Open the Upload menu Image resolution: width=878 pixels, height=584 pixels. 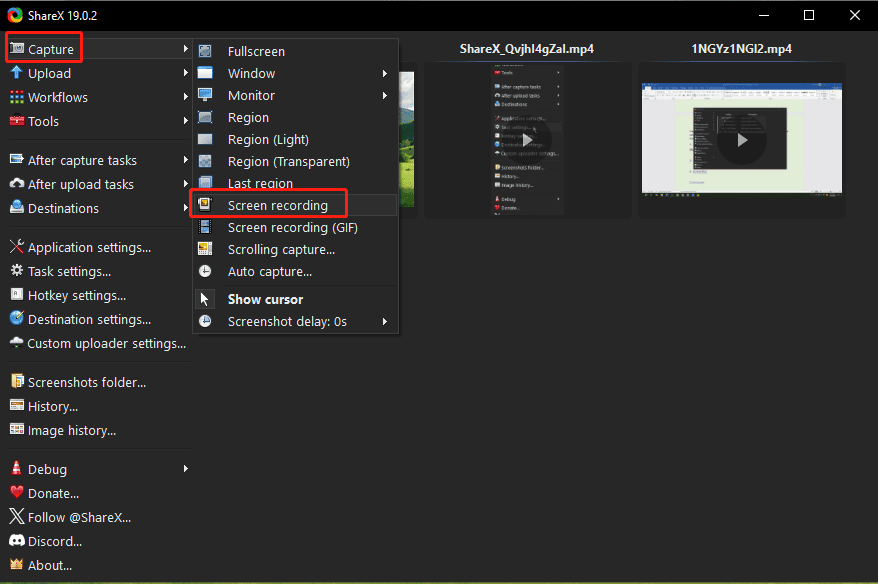point(44,73)
